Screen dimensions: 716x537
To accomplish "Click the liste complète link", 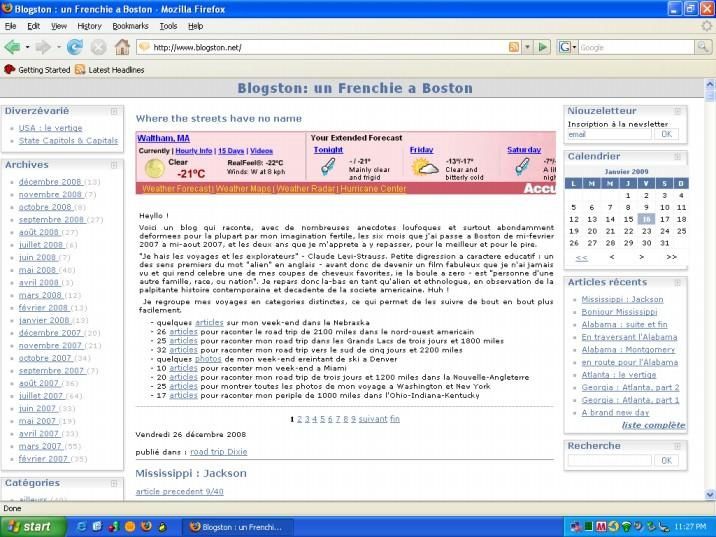I will tap(653, 426).
